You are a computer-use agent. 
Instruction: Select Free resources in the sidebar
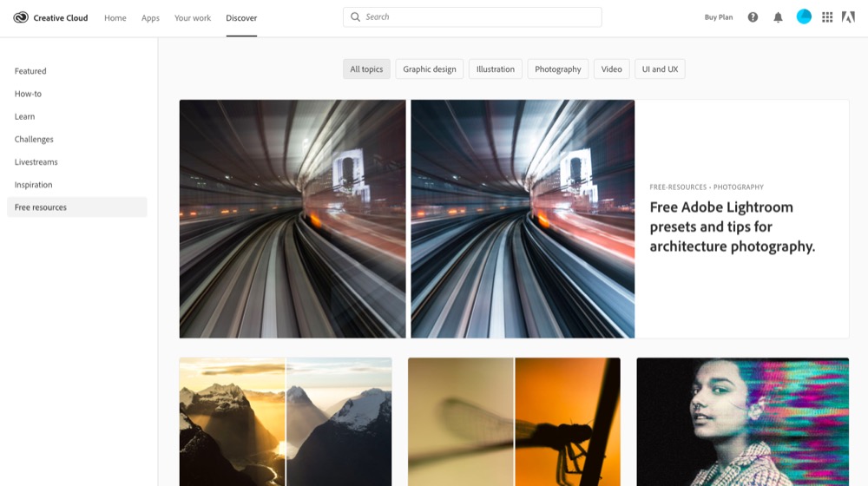tap(77, 207)
